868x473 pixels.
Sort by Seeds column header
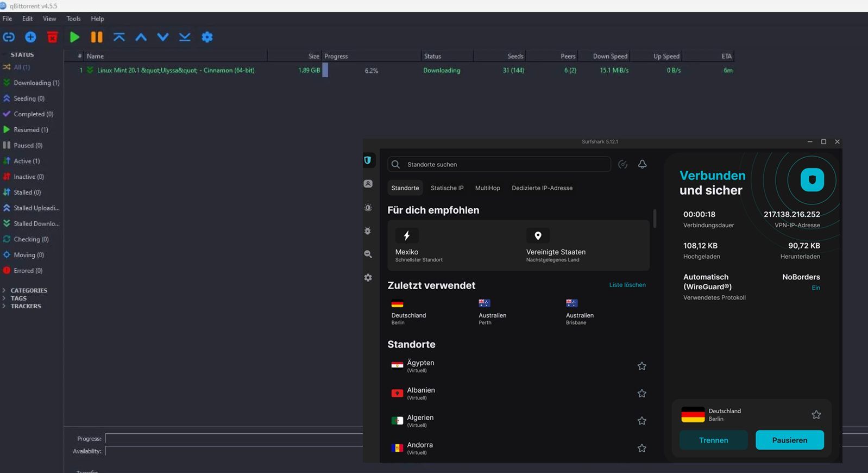pos(500,56)
